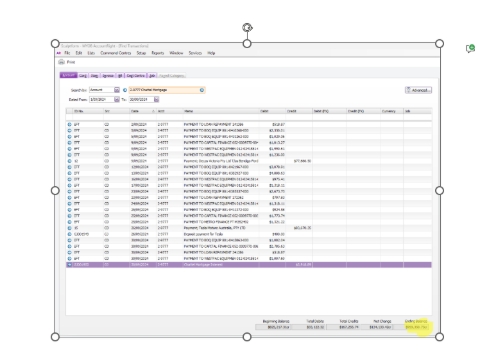The width and height of the screenshot is (480, 360).
Task: Click the rotation handle above the picture
Action: tap(247, 28)
